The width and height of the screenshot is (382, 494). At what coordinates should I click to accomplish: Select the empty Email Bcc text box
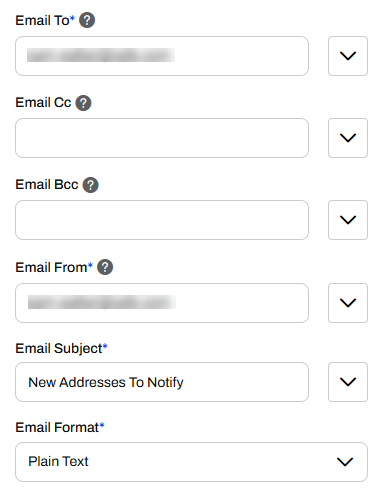point(162,220)
